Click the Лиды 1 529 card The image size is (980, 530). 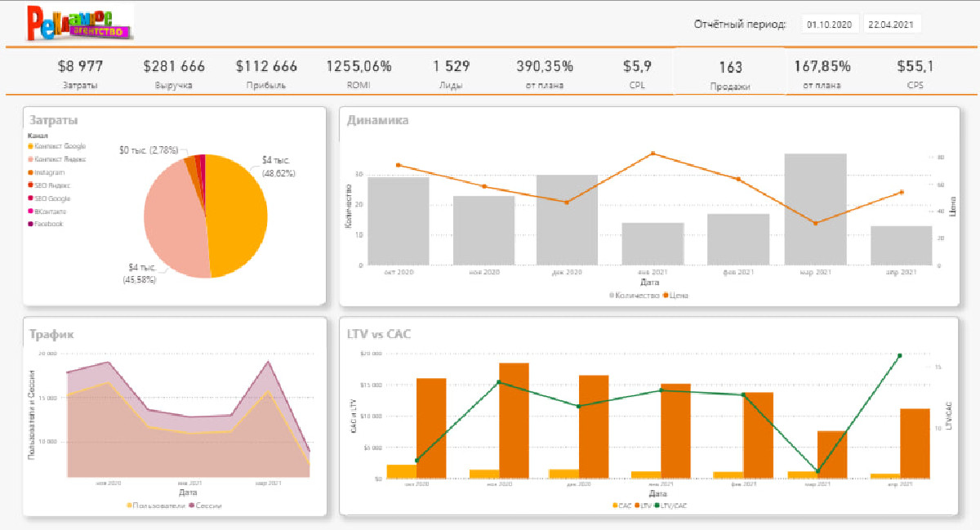point(451,73)
